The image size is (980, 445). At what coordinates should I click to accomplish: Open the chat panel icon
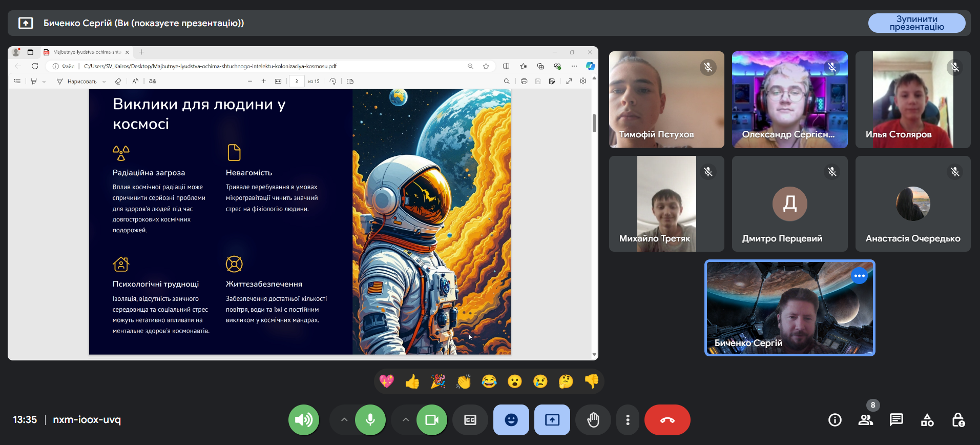coord(896,420)
